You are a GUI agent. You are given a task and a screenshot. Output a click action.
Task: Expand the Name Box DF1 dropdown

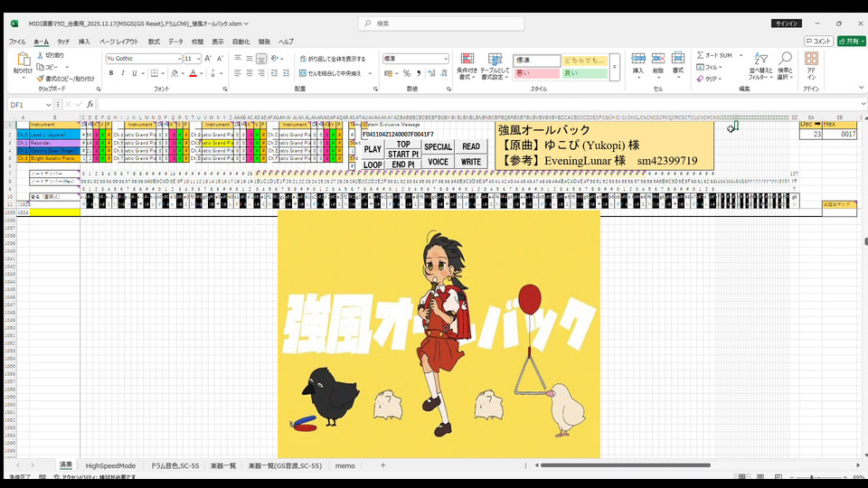pyautogui.click(x=48, y=105)
